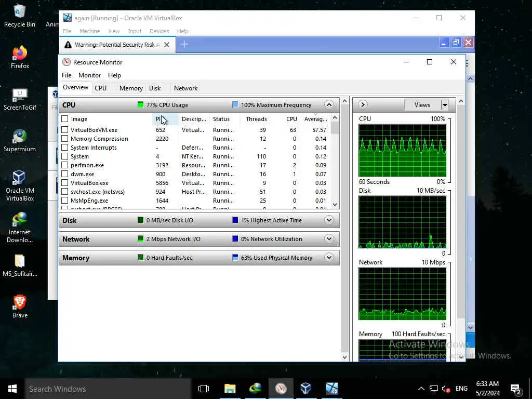Select Resource Monitor taskbar button
Screen dimensions: 532x399
[x=281, y=389]
